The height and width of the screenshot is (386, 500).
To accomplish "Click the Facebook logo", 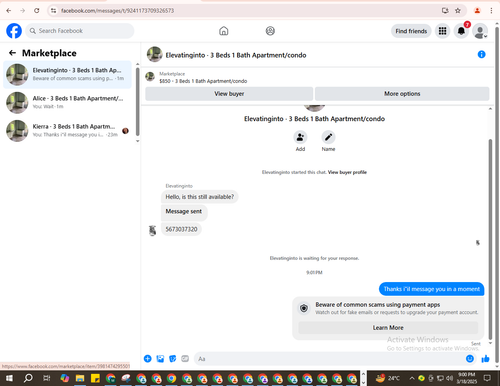I will tap(14, 31).
